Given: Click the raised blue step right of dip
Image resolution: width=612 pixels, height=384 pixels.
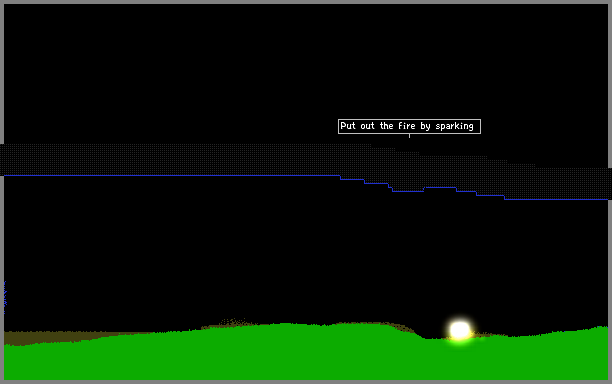Looking at the screenshot, I should click(440, 188).
